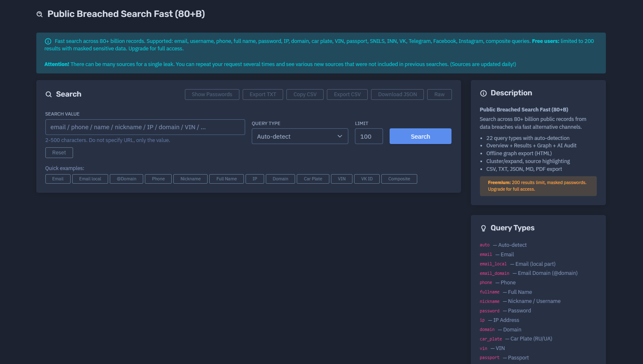The width and height of the screenshot is (643, 364).
Task: Pick the Composite quick example
Action: 399,179
